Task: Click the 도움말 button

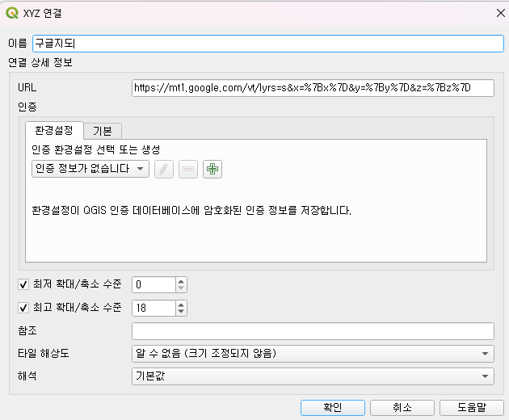Action: [472, 407]
